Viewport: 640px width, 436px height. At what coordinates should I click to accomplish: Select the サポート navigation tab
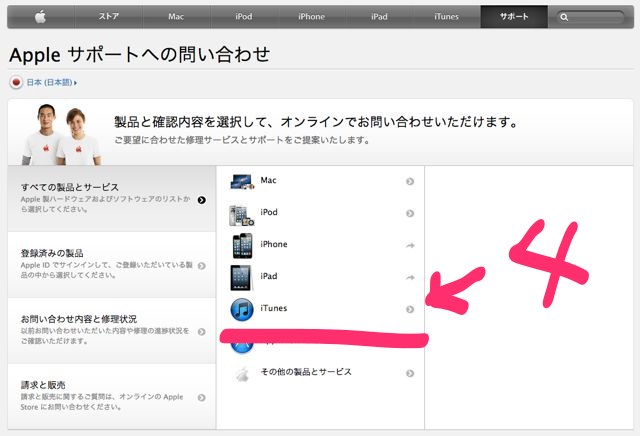pyautogui.click(x=514, y=17)
